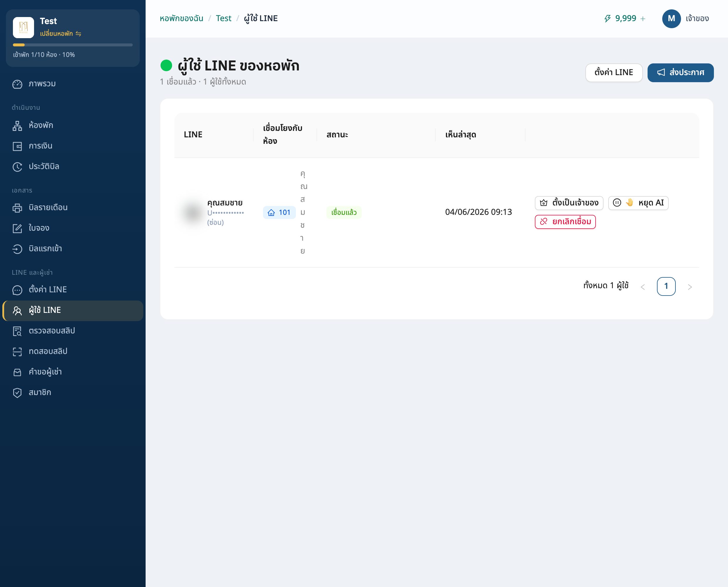Switch dormitory via เปลี่ยนหอพัก
This screenshot has height=587, width=728.
60,33
